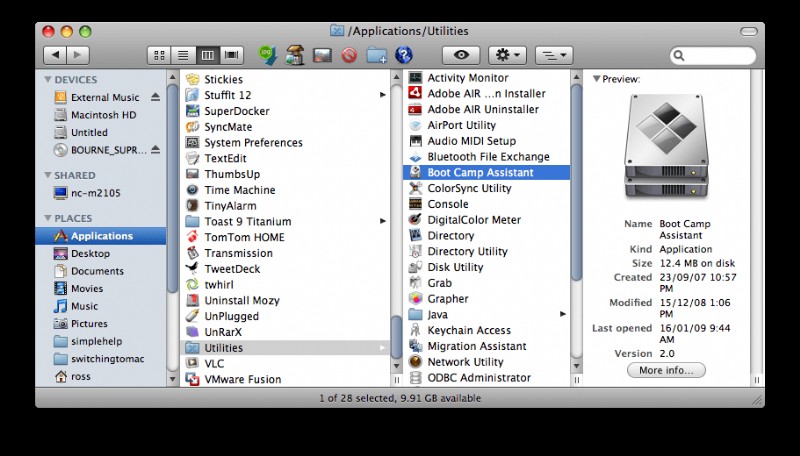The width and height of the screenshot is (800, 456).
Task: Eject the BOURNE_SUPR disc
Action: [156, 149]
